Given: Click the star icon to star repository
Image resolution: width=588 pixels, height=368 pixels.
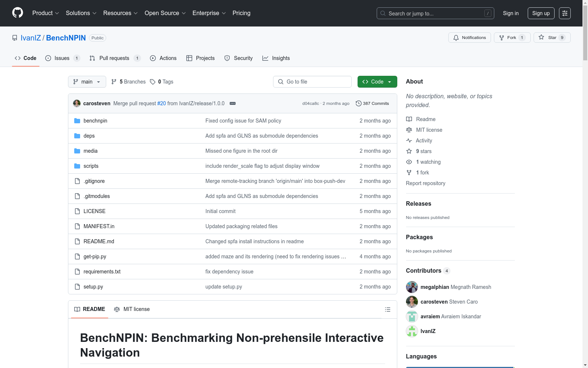Looking at the screenshot, I should pos(541,37).
